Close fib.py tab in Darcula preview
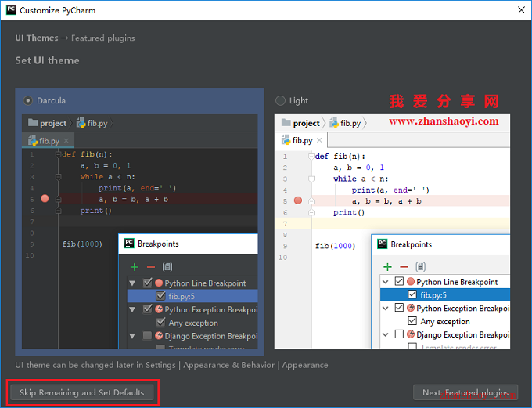Image resolution: width=532 pixels, height=408 pixels. 66,140
